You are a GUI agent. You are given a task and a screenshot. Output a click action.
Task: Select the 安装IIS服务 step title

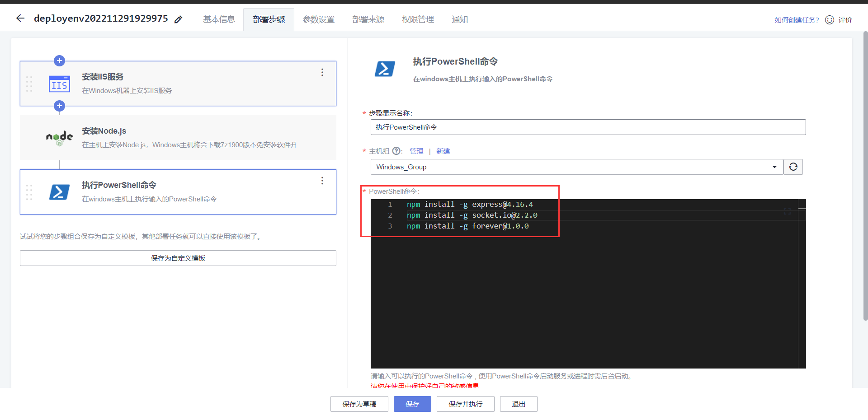pos(103,77)
